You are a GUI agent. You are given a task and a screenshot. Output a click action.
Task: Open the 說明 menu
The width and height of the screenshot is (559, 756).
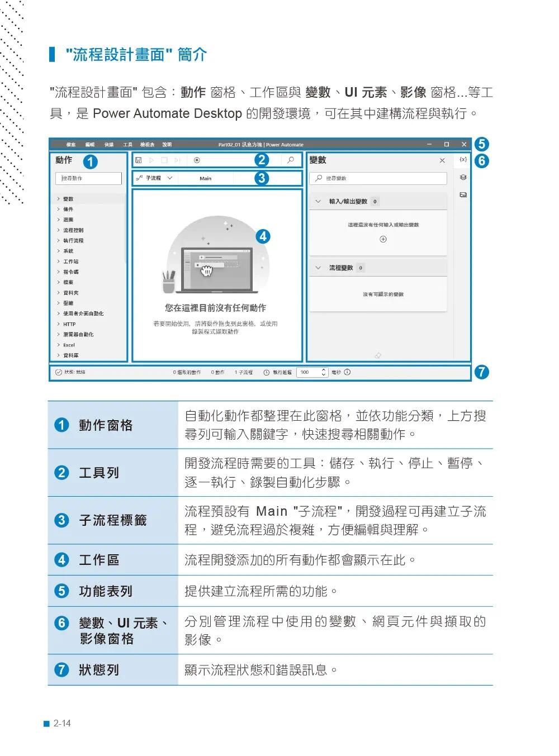point(167,145)
